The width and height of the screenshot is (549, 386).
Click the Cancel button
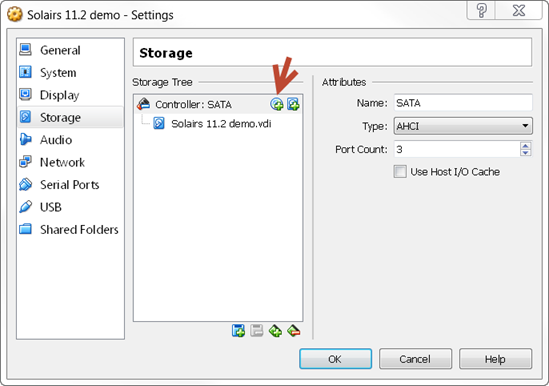click(x=415, y=359)
